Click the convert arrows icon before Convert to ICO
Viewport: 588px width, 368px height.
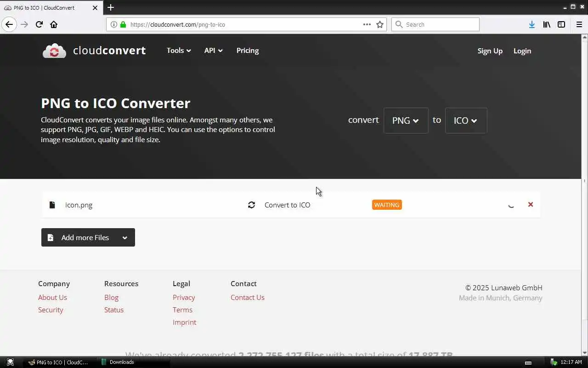[x=251, y=205]
